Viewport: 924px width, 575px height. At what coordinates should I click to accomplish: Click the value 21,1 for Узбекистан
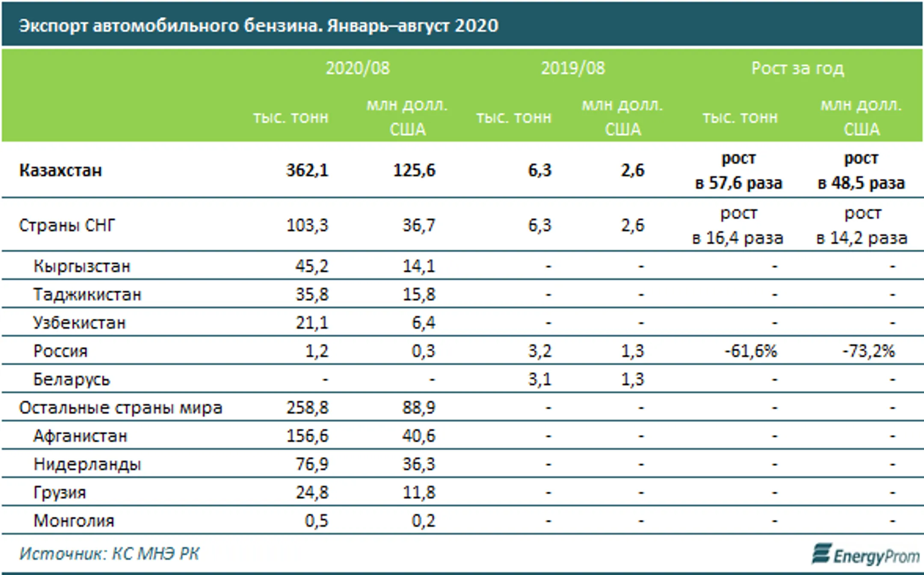tap(312, 323)
